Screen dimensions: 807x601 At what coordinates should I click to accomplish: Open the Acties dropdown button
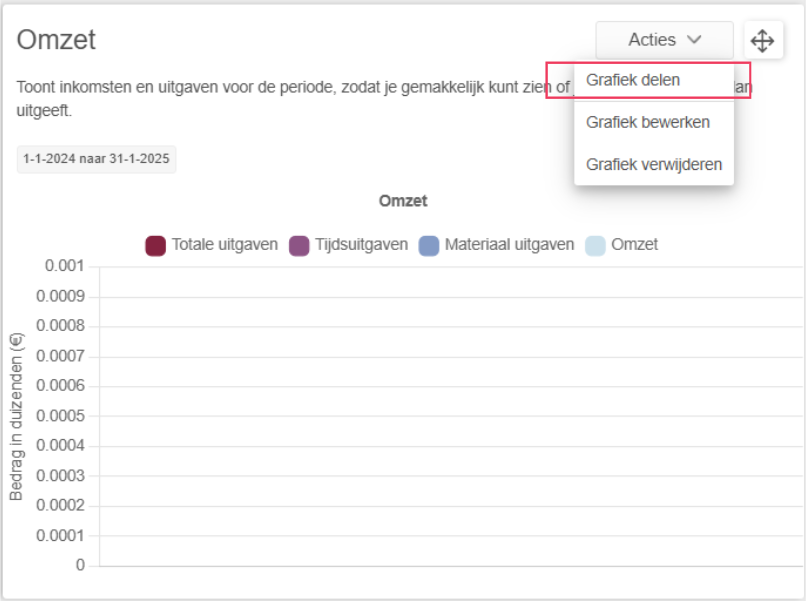pos(664,41)
